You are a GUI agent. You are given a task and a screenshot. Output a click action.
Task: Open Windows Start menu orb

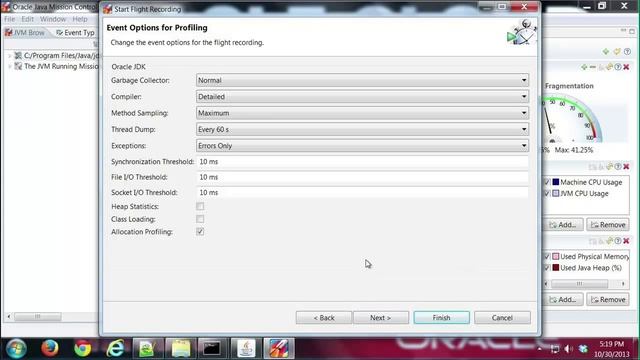pyautogui.click(x=16, y=348)
